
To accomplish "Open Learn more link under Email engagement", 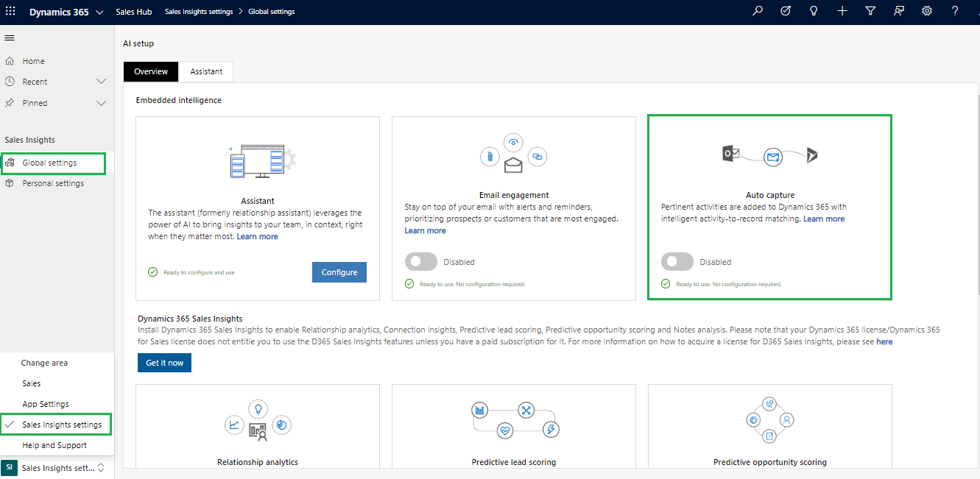I will coord(426,230).
